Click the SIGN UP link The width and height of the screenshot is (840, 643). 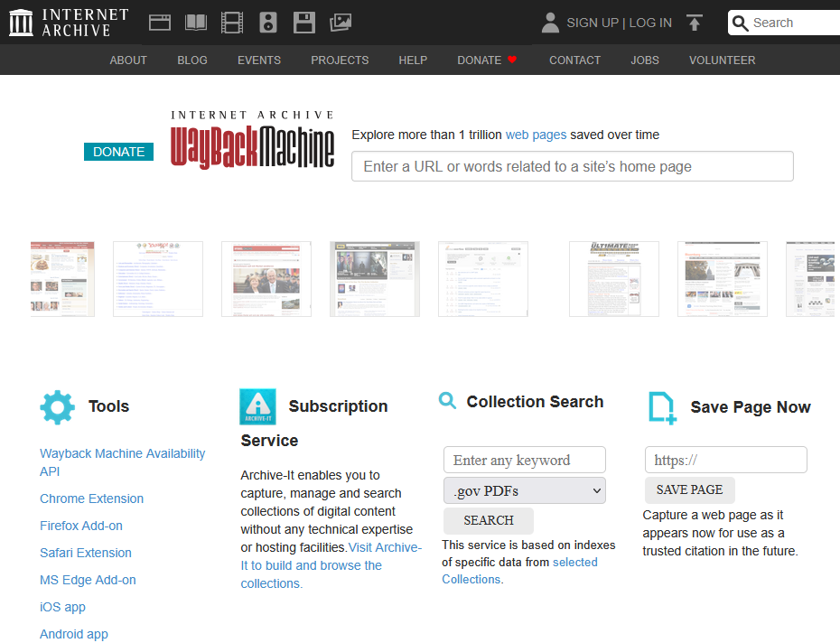pyautogui.click(x=593, y=23)
